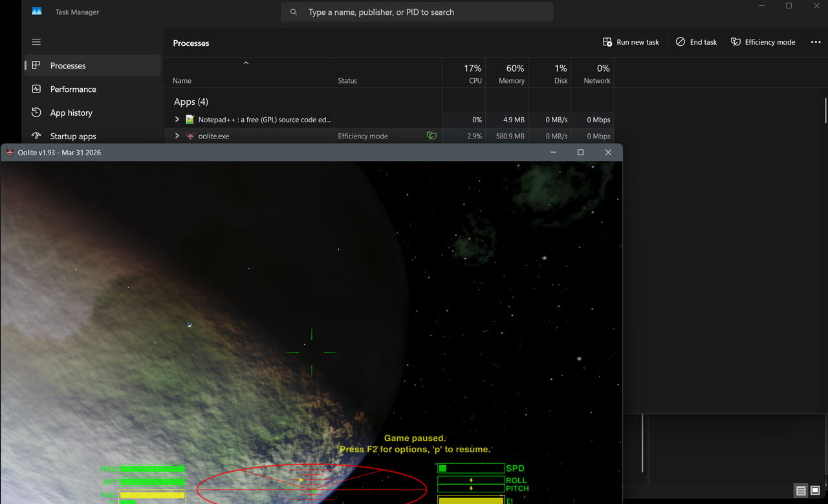The height and width of the screenshot is (504, 828).
Task: Click the yellow FUEL bar in Oolite
Action: point(152,495)
